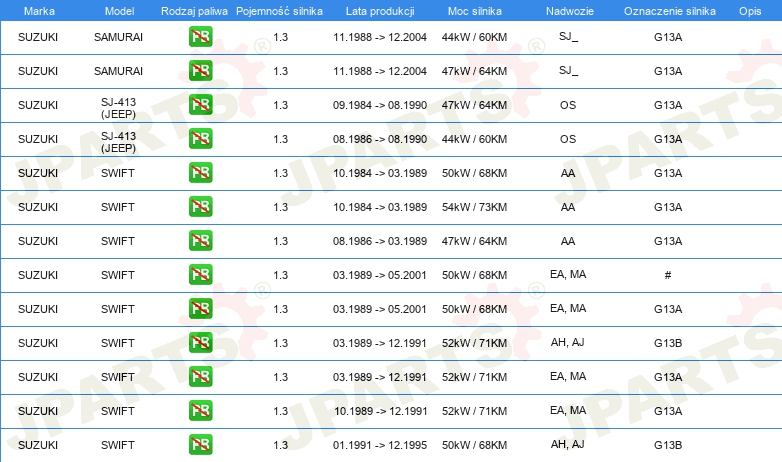782x462 pixels.
Task: Click the Moc silnika column header
Action: (475, 11)
